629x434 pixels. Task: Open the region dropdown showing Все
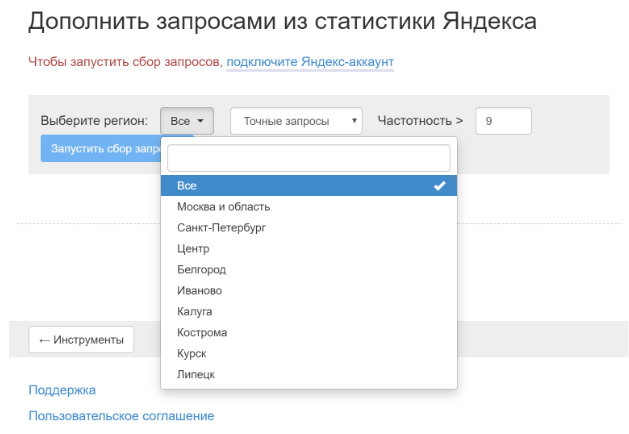point(187,121)
